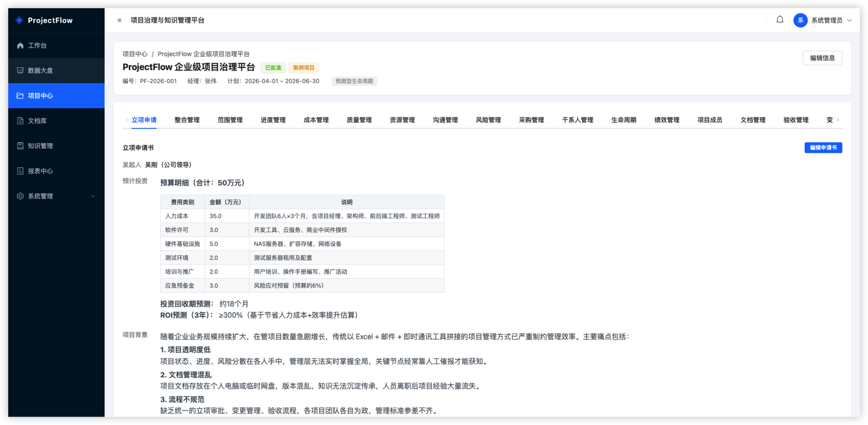The image size is (868, 425).
Task: Switch to the 成本管理 tab
Action: point(316,120)
